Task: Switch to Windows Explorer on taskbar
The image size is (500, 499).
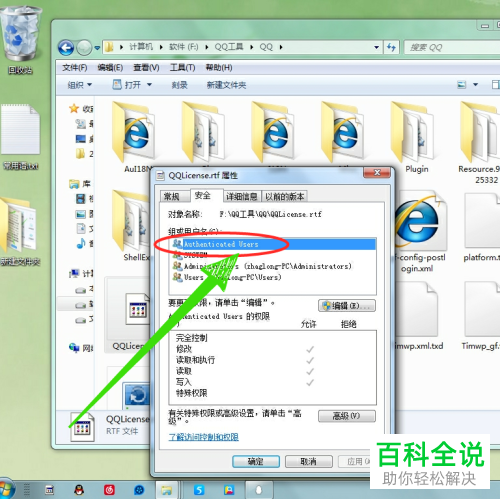Action: point(166,490)
